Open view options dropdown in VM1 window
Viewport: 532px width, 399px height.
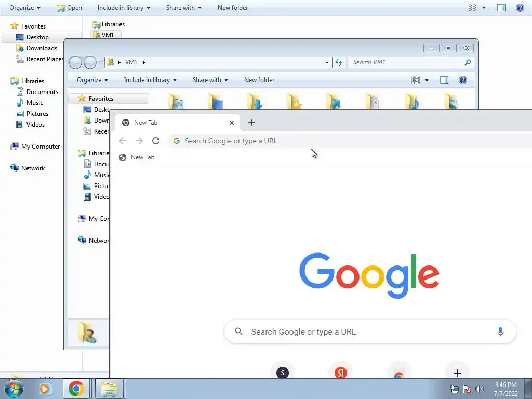tap(427, 80)
